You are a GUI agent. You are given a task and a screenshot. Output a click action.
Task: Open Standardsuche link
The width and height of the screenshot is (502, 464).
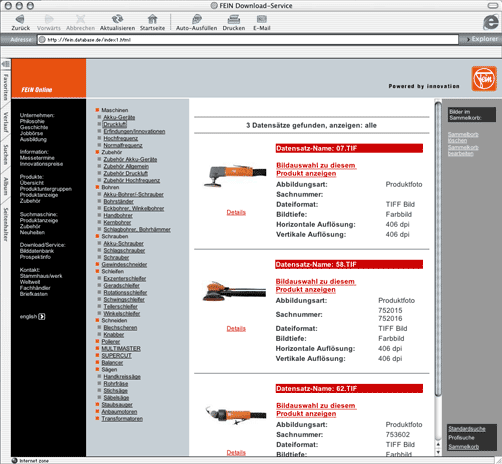pyautogui.click(x=467, y=429)
